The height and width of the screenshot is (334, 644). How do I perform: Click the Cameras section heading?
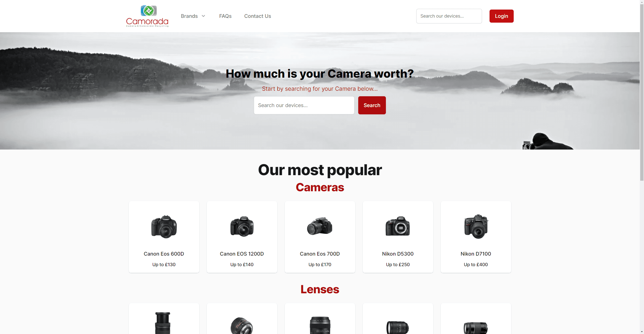click(x=320, y=187)
